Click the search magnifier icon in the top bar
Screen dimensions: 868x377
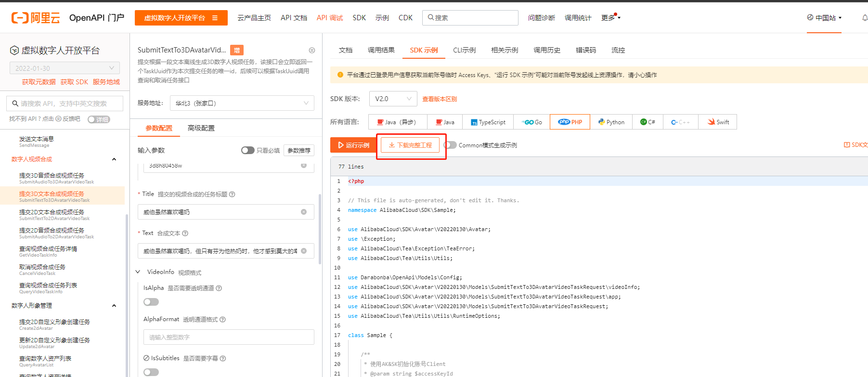coord(431,18)
